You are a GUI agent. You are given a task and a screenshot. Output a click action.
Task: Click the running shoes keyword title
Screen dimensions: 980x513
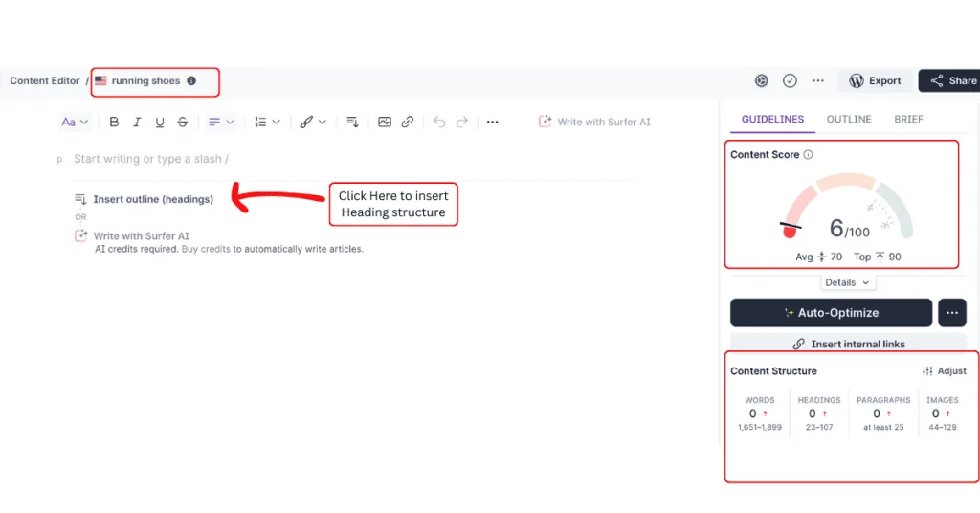pyautogui.click(x=145, y=80)
